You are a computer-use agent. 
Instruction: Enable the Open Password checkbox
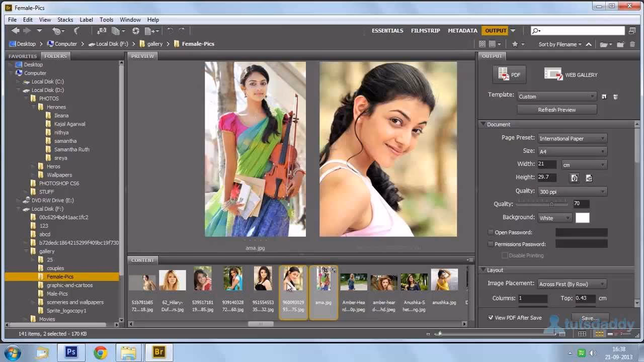491,232
